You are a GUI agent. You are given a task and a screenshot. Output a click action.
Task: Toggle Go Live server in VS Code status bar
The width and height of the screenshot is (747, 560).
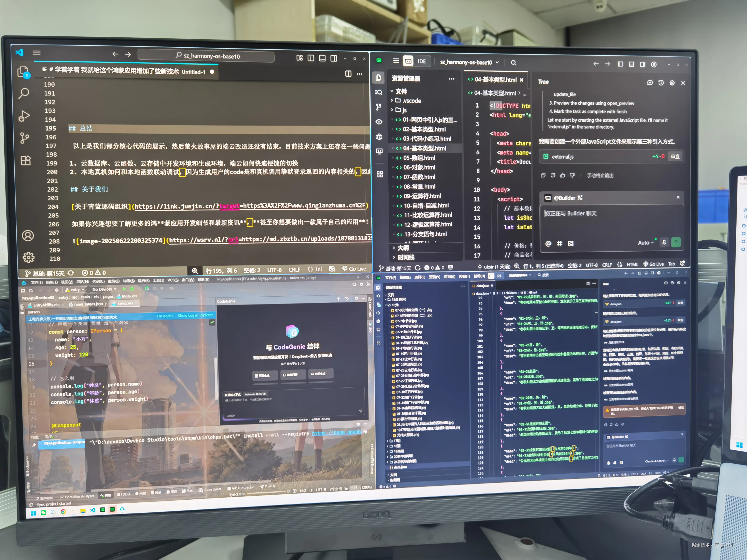tap(354, 269)
